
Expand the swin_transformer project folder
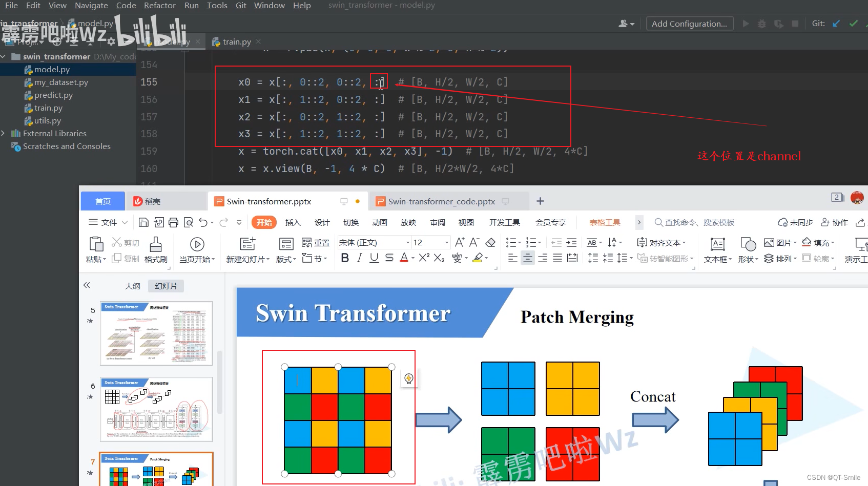[x=4, y=56]
